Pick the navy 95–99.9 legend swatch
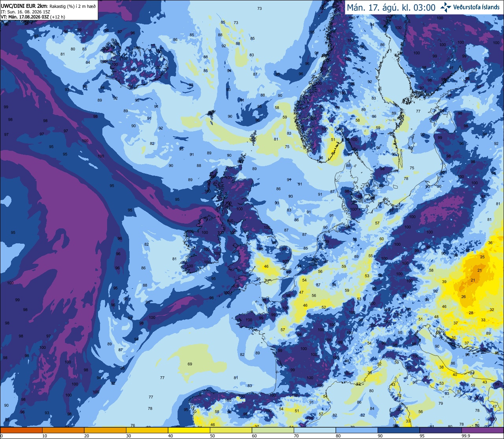Viewport: 504px width, 439px height. (441, 430)
